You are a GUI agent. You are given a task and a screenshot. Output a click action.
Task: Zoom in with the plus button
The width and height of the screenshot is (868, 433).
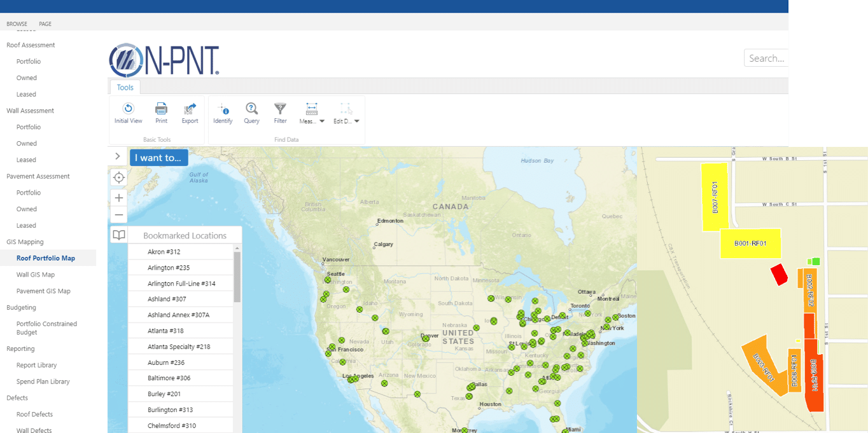(x=118, y=198)
